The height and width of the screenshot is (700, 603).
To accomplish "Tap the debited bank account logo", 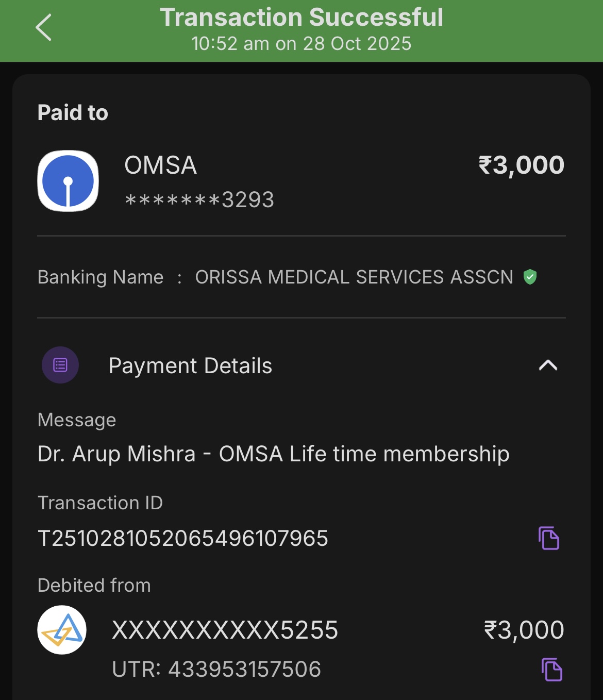I will tap(62, 630).
